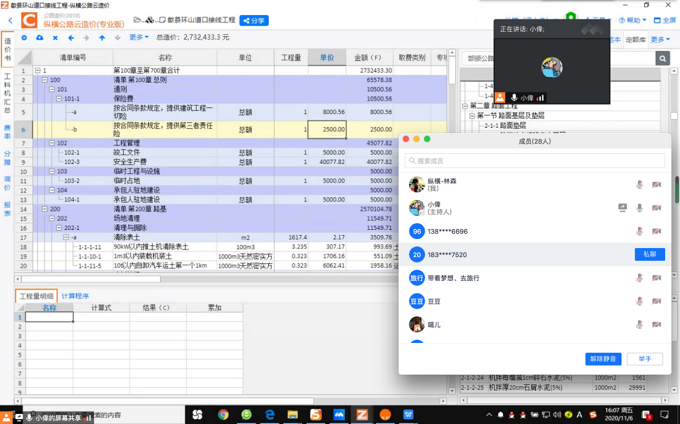
Task: Click the gray down arrow in the main toolbar
Action: click(x=118, y=38)
